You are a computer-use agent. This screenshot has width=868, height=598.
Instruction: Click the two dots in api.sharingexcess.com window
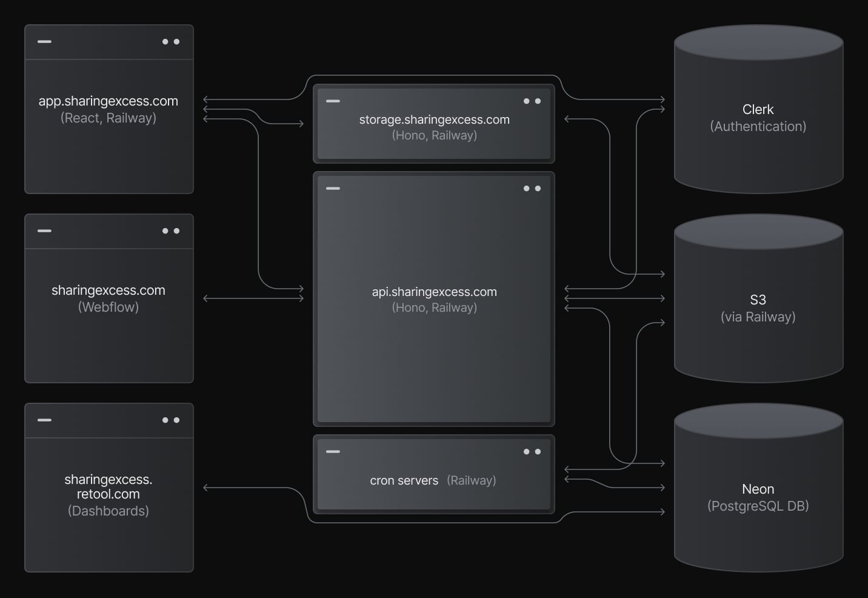click(x=532, y=189)
